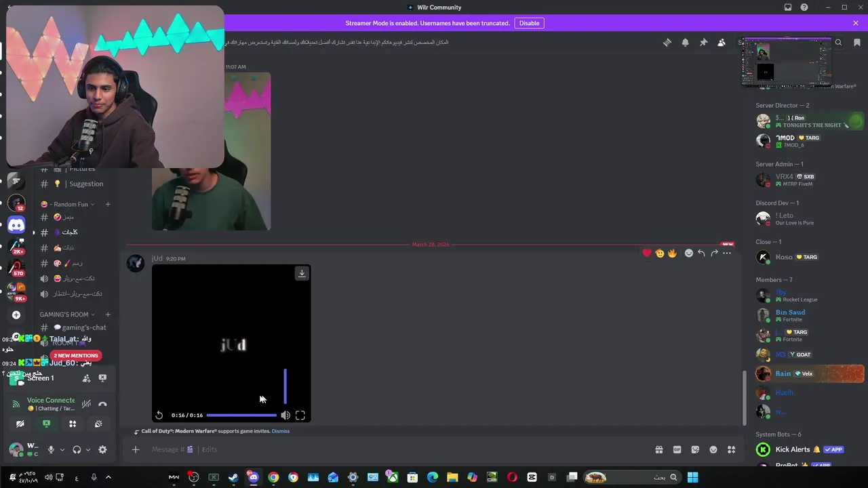Turn on camera in voice panel
Image resolution: width=868 pixels, height=488 pixels.
(x=20, y=424)
